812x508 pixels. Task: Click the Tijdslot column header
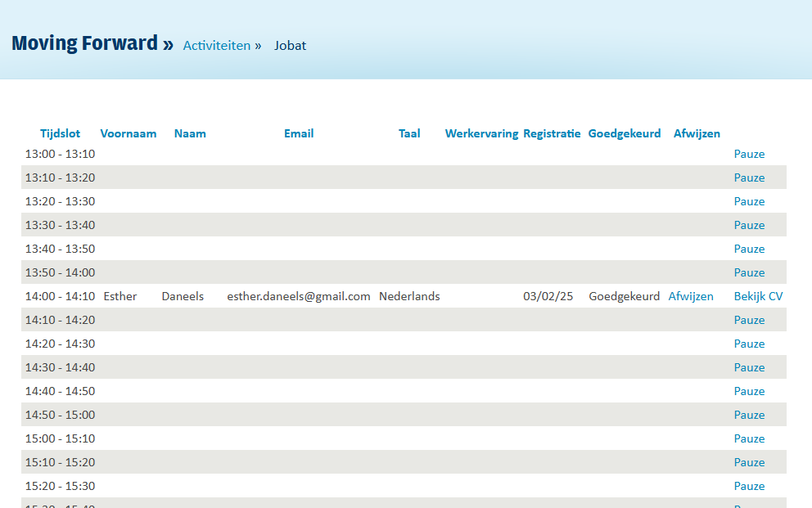point(60,133)
